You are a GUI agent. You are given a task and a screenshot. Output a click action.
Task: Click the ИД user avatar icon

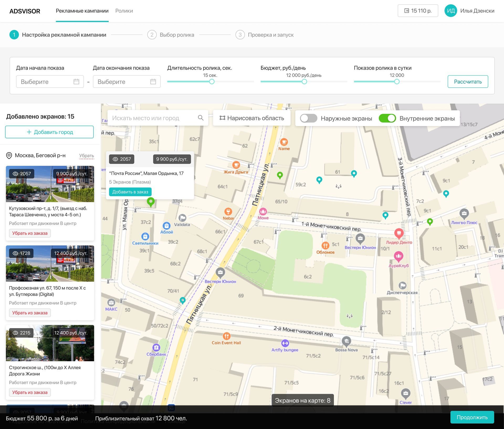coord(450,11)
